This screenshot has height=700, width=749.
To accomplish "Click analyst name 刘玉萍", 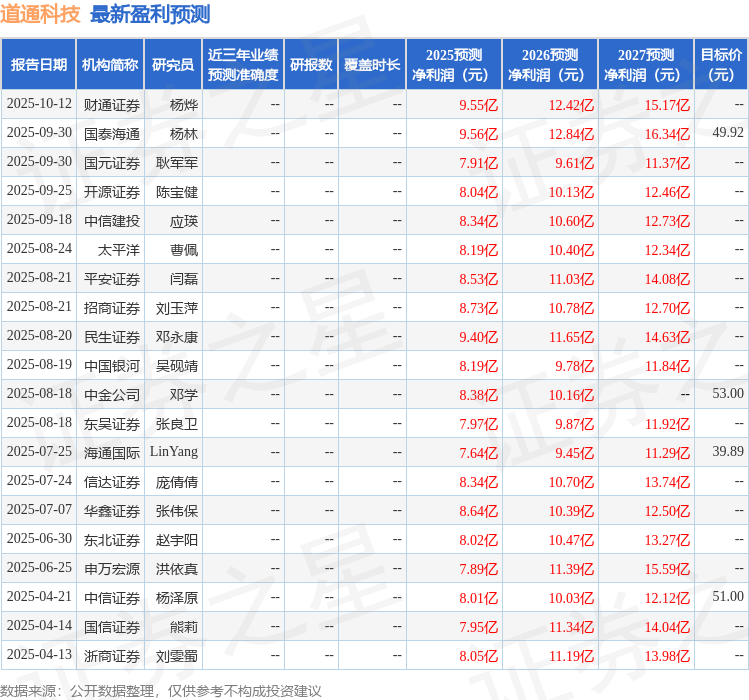I will 177,308.
